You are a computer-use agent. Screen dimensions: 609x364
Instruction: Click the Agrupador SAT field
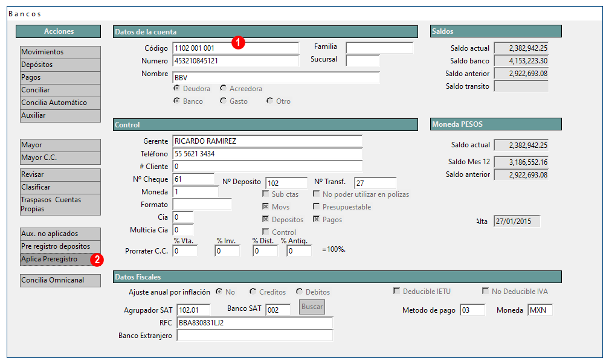[x=194, y=310]
